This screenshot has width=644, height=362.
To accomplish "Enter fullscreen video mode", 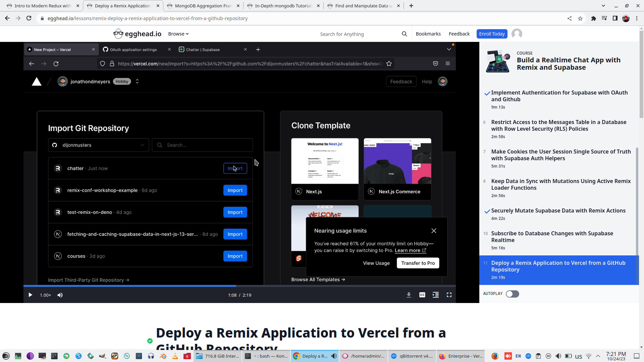I will [x=449, y=295].
